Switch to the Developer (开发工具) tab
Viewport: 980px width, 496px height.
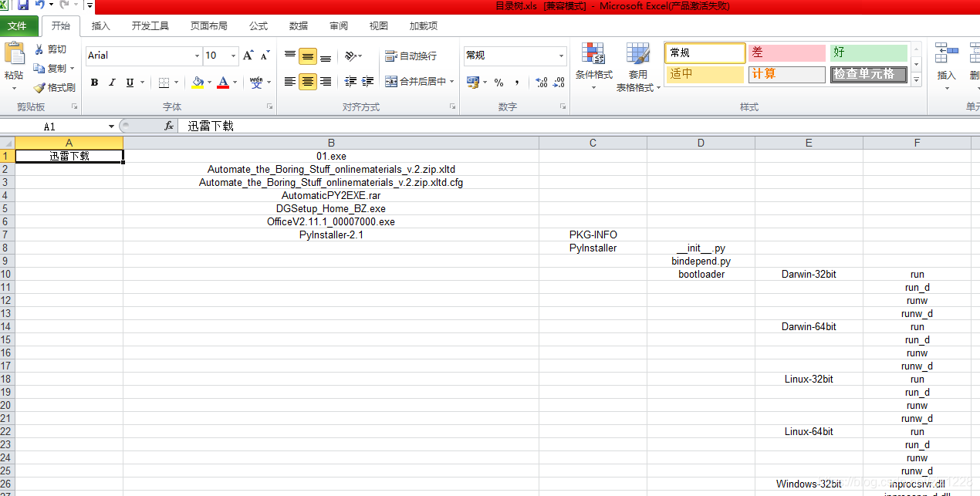coord(150,26)
